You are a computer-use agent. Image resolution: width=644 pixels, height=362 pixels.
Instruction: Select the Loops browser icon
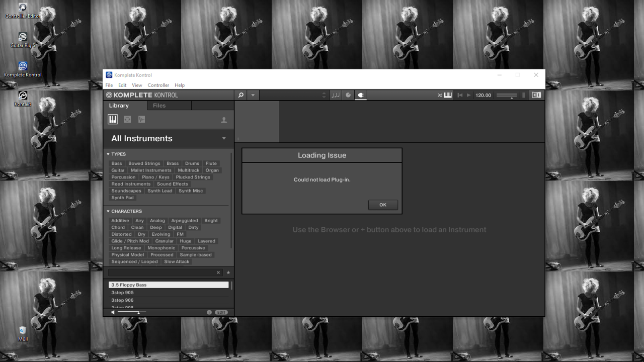tap(127, 119)
